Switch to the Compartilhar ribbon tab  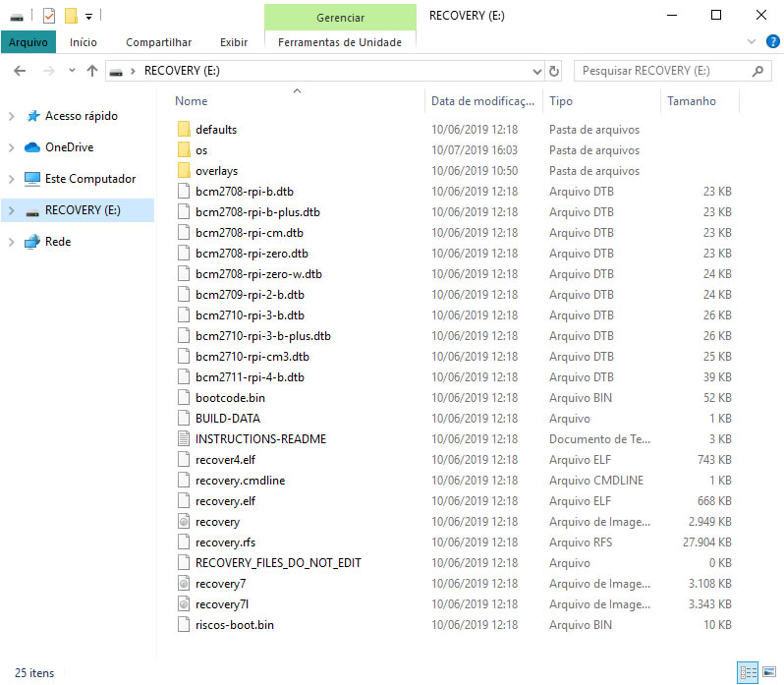coord(158,42)
